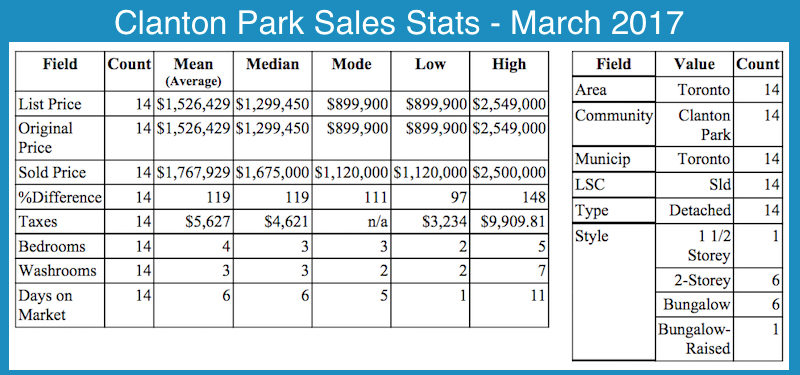Select the 2-Storey style value

point(701,280)
